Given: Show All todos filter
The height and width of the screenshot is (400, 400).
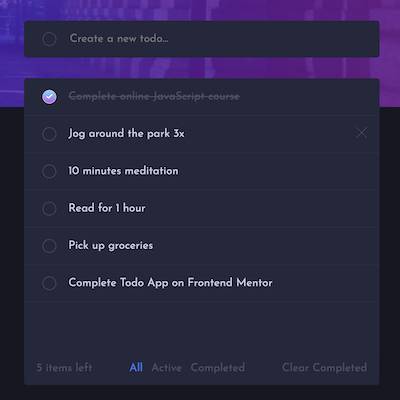Looking at the screenshot, I should [136, 367].
